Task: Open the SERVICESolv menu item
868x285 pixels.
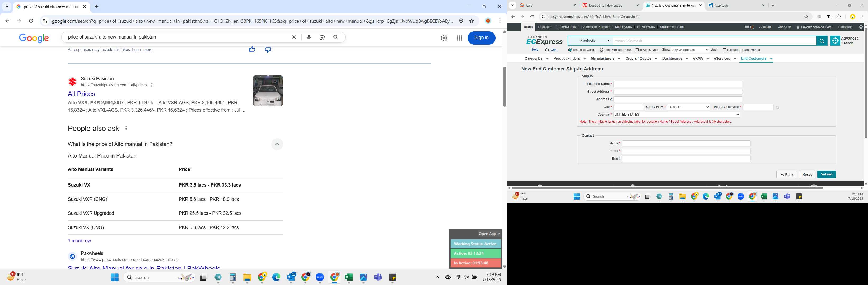Action: 566,27
